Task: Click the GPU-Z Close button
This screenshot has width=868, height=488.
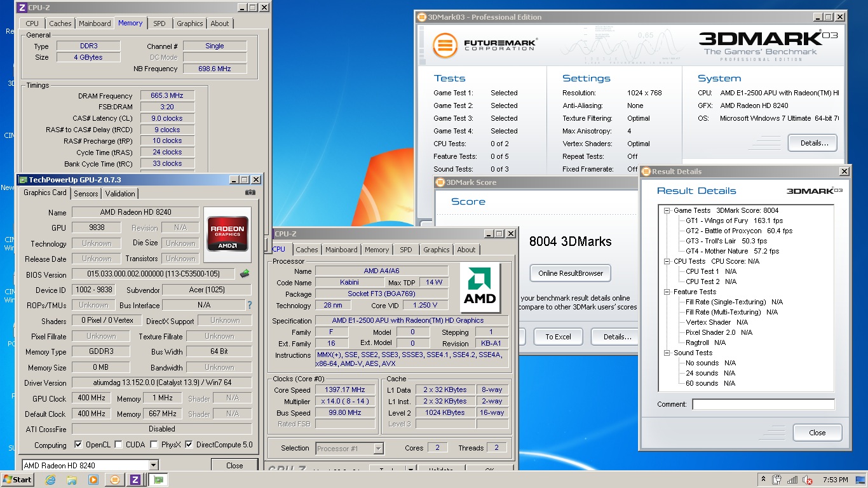Action: click(234, 466)
